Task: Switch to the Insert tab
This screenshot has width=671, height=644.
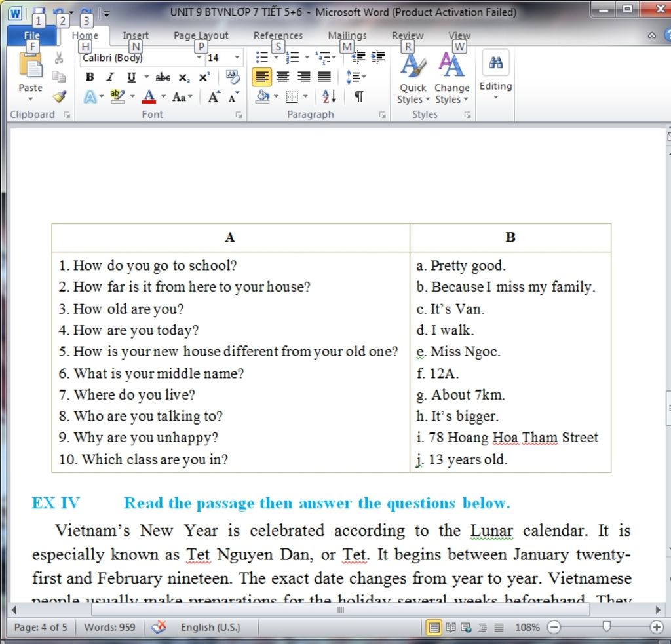Action: point(136,35)
